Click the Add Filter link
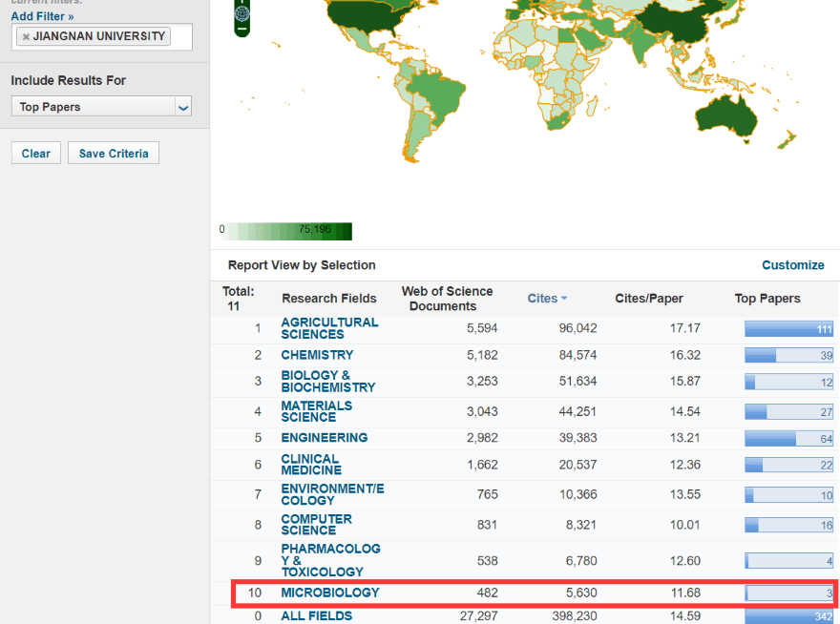The image size is (840, 624). (x=42, y=16)
